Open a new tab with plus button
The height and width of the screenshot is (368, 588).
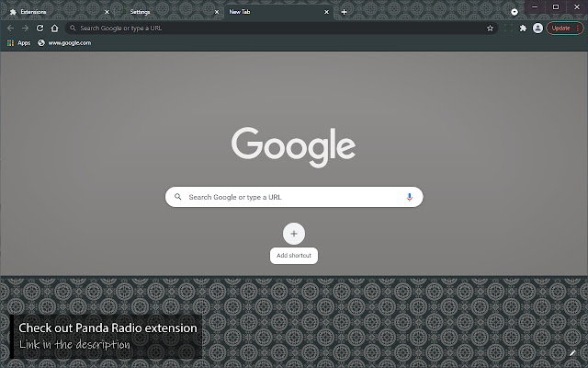coord(344,12)
